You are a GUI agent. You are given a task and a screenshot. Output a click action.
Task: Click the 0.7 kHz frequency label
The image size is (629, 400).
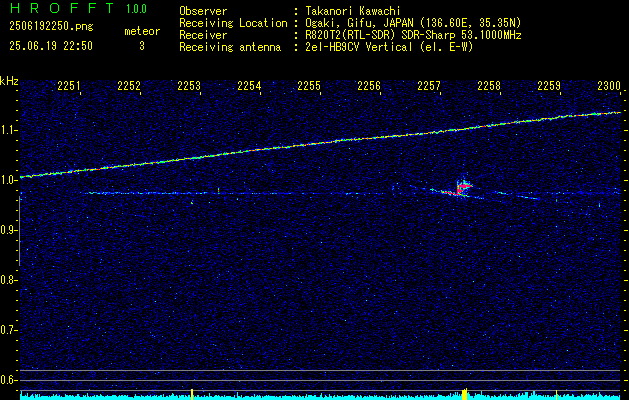(x=9, y=330)
